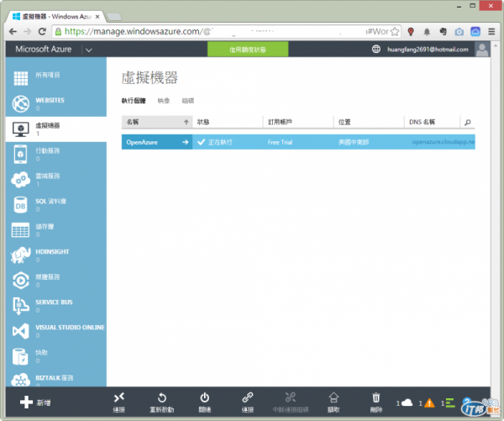Open SERVICE BUS sidebar item

pos(56,306)
